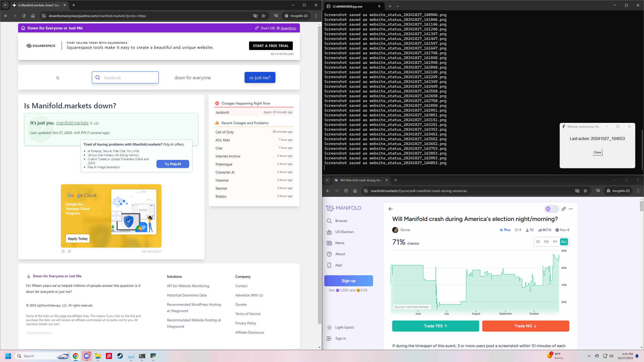Select 1D chart range
This screenshot has width=644, height=362.
tap(538, 242)
